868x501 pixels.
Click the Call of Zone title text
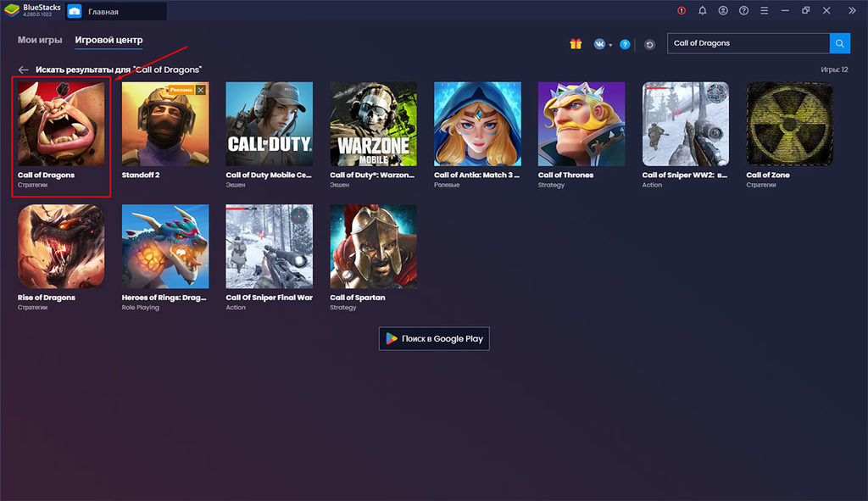click(x=768, y=175)
